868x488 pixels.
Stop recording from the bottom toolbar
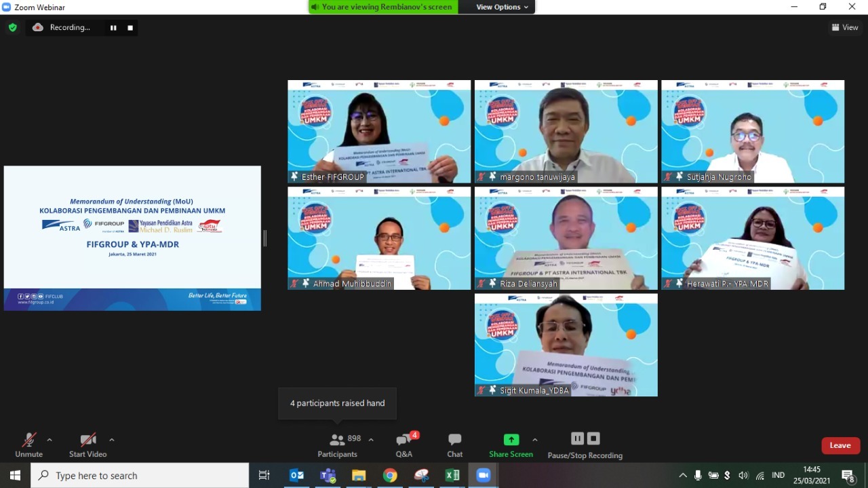pyautogui.click(x=593, y=438)
